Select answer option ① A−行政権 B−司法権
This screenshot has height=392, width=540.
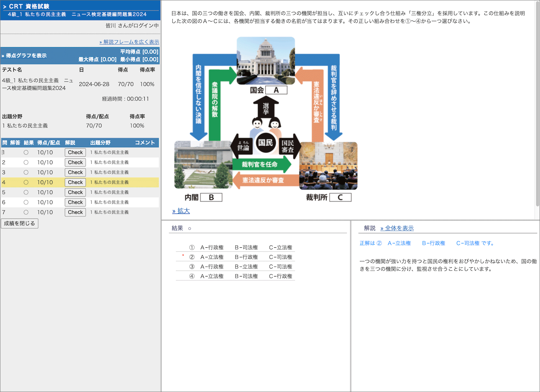[235, 247]
